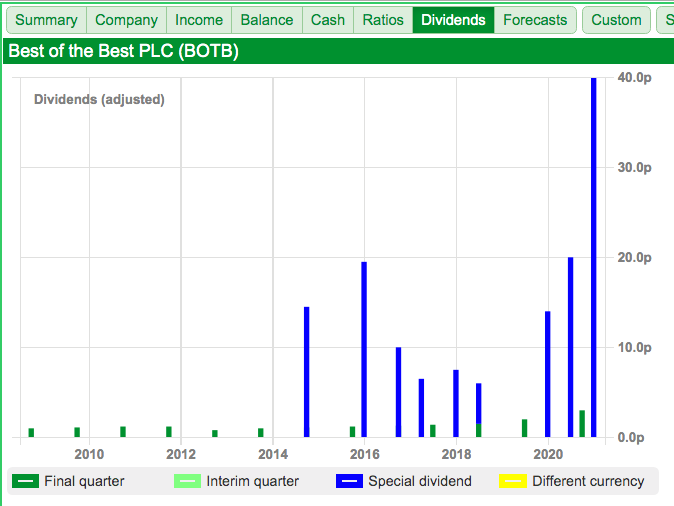
Task: Click the Dividends (adjusted) chart label
Action: click(99, 99)
